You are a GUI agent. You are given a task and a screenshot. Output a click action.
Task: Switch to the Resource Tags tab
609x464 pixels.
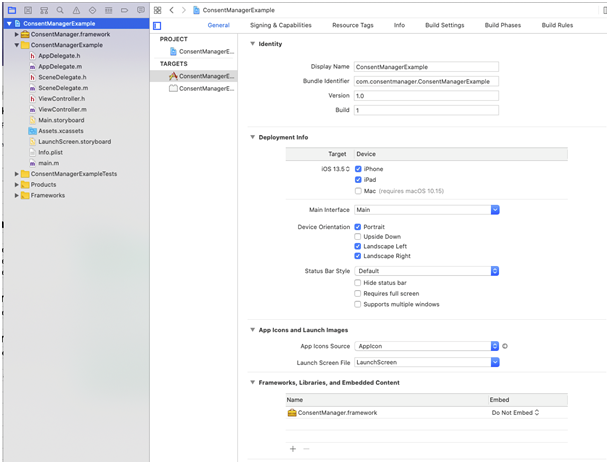353,25
